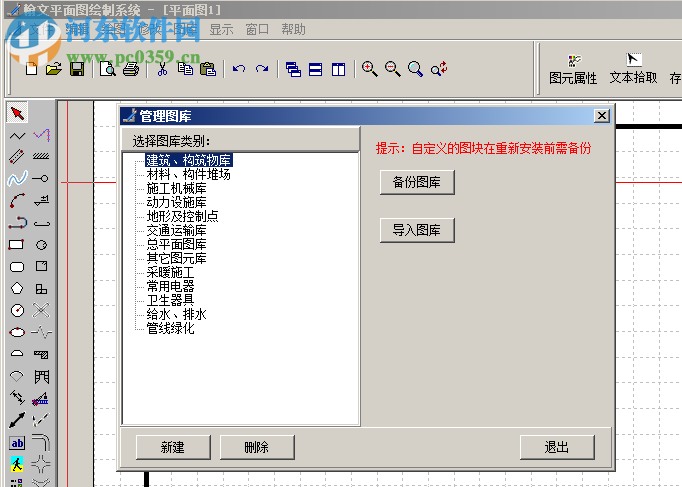The image size is (682, 487).
Task: Select the rectangle drawing tool
Action: point(16,244)
